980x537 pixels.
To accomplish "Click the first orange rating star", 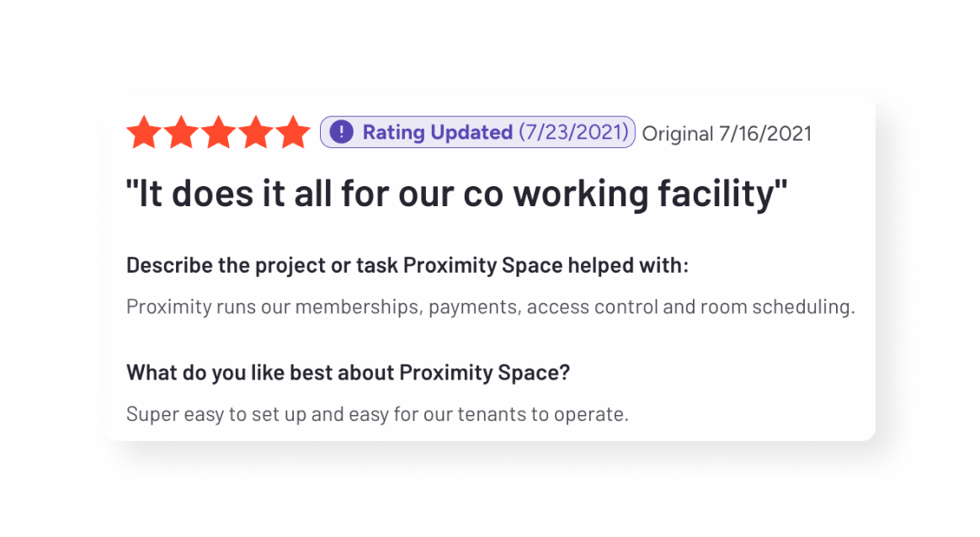I will [144, 133].
